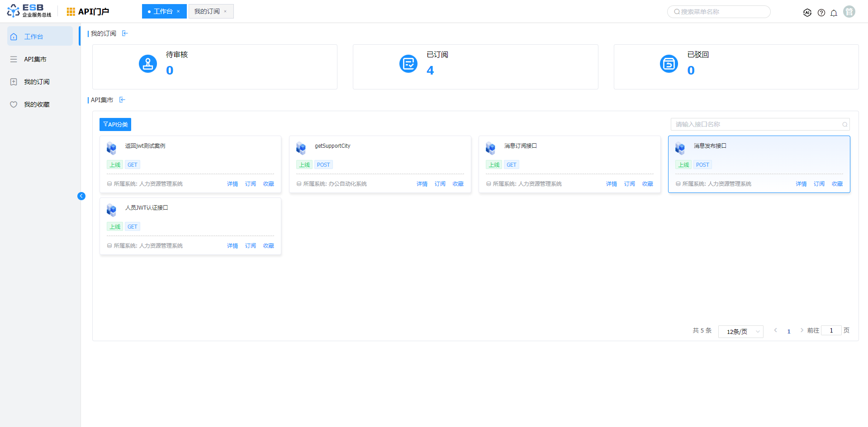Image resolution: width=868 pixels, height=427 pixels.
Task: Collapse the left sidebar with arrow toggle
Action: [81, 196]
